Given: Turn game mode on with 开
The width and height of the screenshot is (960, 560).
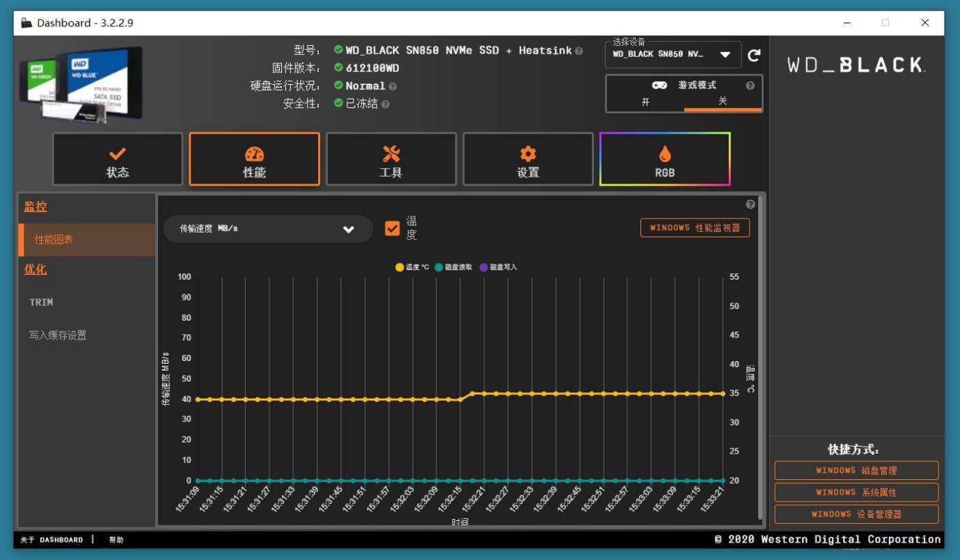Looking at the screenshot, I should tap(645, 102).
